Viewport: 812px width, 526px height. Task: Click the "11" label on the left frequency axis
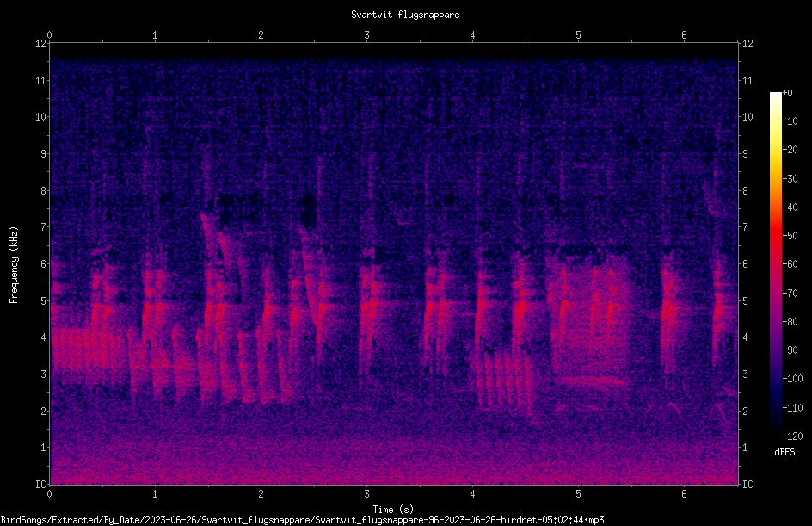click(x=41, y=80)
